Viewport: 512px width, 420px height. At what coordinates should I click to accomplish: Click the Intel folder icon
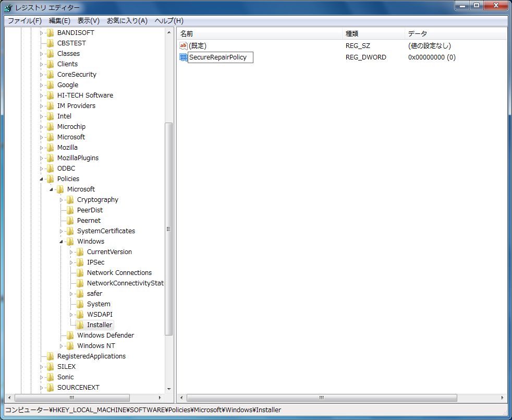click(x=50, y=116)
